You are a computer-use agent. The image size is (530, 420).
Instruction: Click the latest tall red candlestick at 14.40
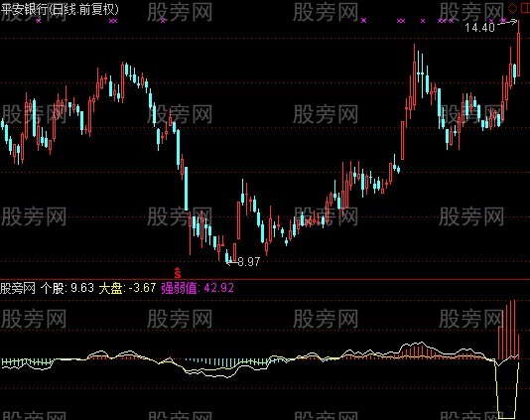518,49
